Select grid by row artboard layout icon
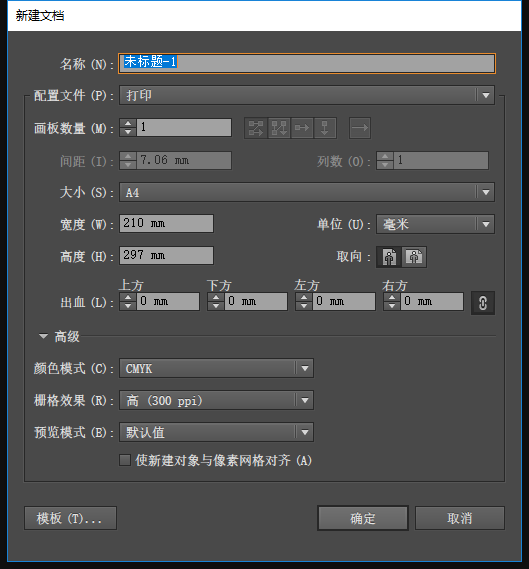Screen dimensions: 529x569 (x=256, y=128)
